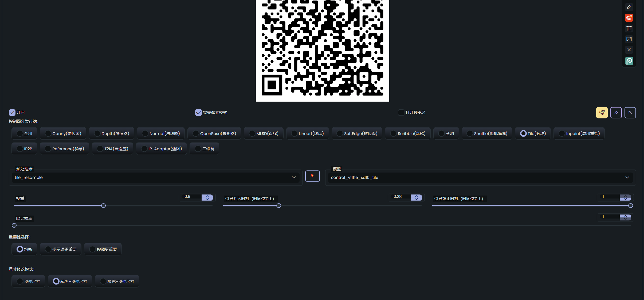Click the red spark run-preprocessor button

click(x=312, y=176)
